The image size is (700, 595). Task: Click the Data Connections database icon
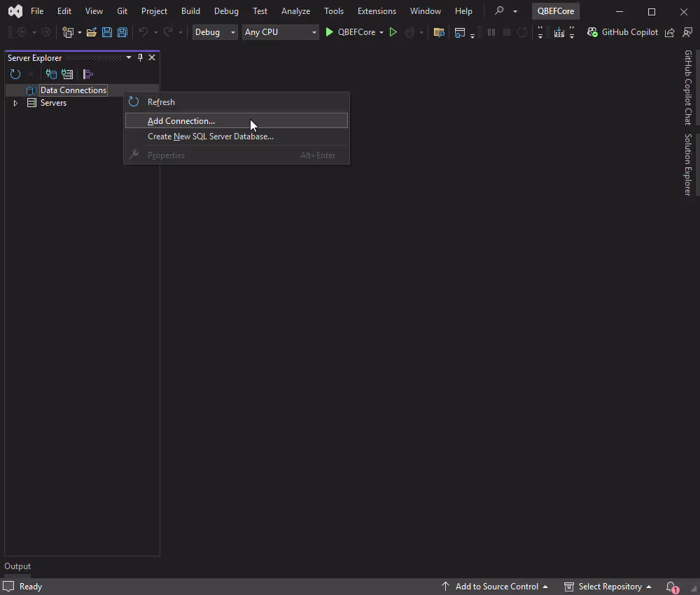click(31, 90)
